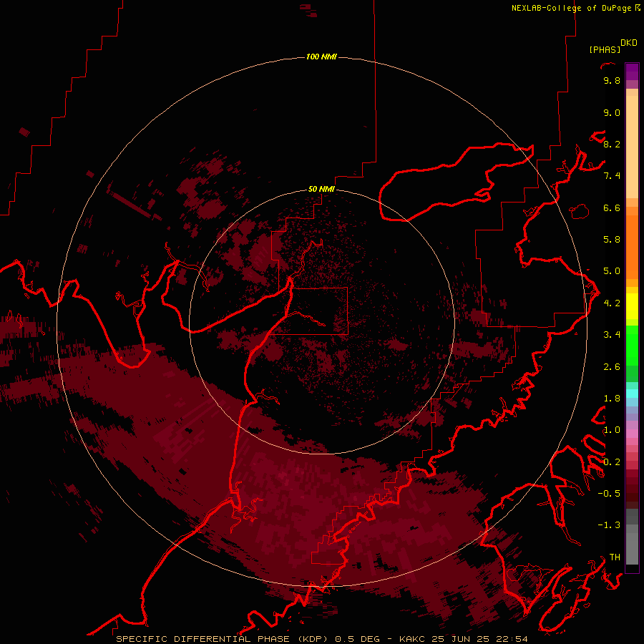Viewport: 644px width, 644px height.
Task: Click the 0.2 scale label
Action: point(612,462)
